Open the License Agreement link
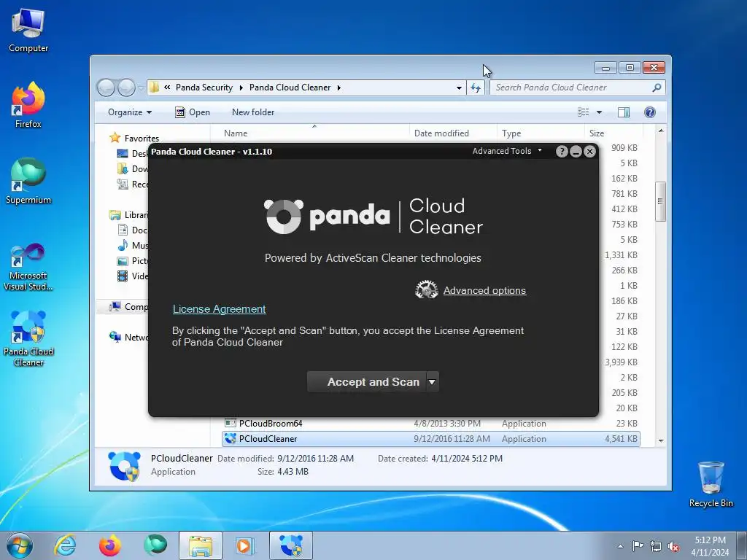This screenshot has width=747, height=560. pos(219,309)
